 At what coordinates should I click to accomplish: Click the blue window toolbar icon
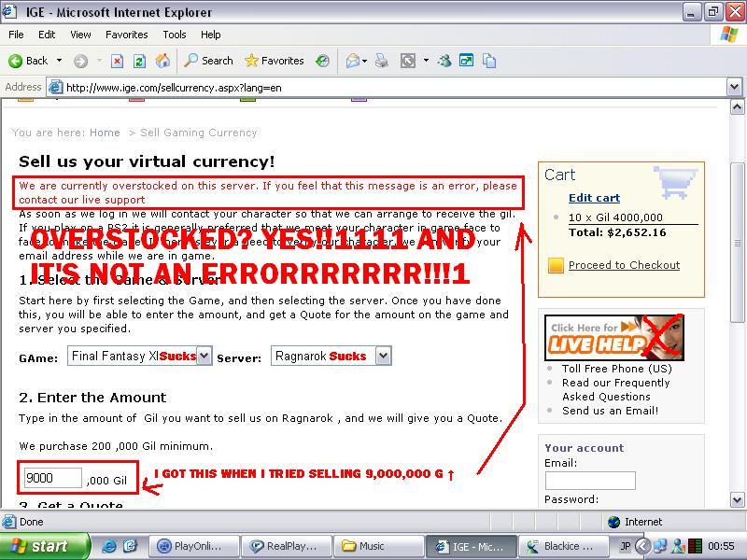(x=466, y=61)
